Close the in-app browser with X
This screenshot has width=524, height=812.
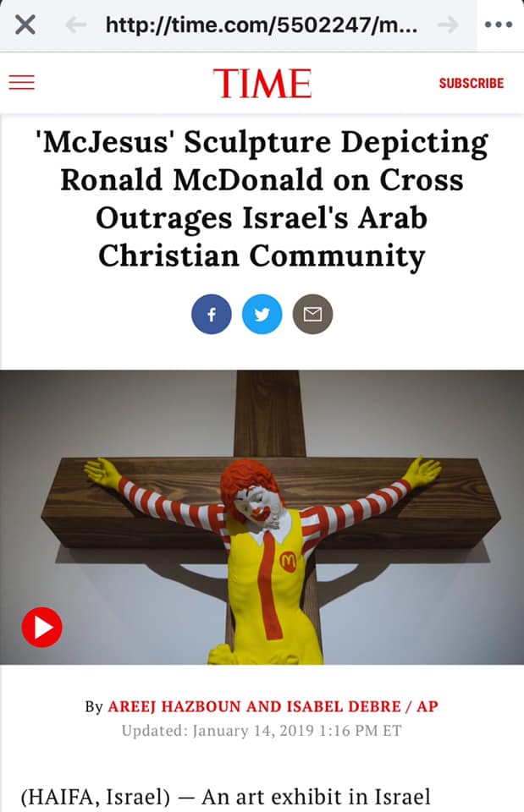pyautogui.click(x=25, y=25)
